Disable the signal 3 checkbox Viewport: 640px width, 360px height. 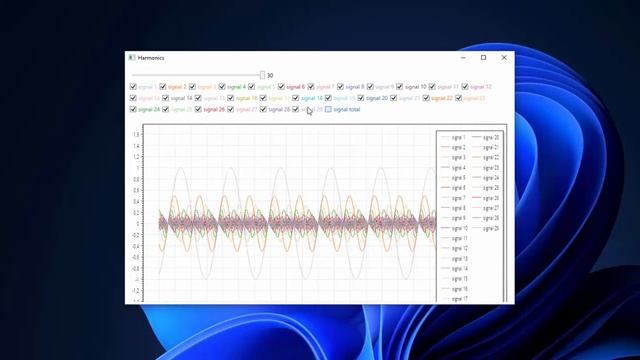pyautogui.click(x=192, y=87)
